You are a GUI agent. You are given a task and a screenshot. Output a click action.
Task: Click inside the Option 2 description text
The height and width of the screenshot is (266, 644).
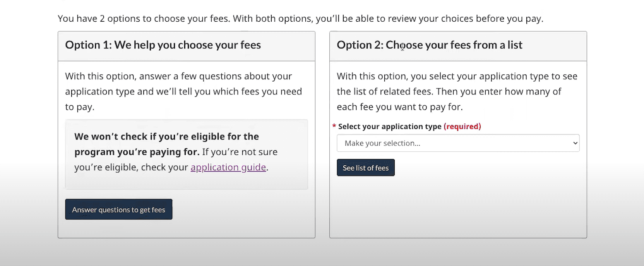(457, 91)
